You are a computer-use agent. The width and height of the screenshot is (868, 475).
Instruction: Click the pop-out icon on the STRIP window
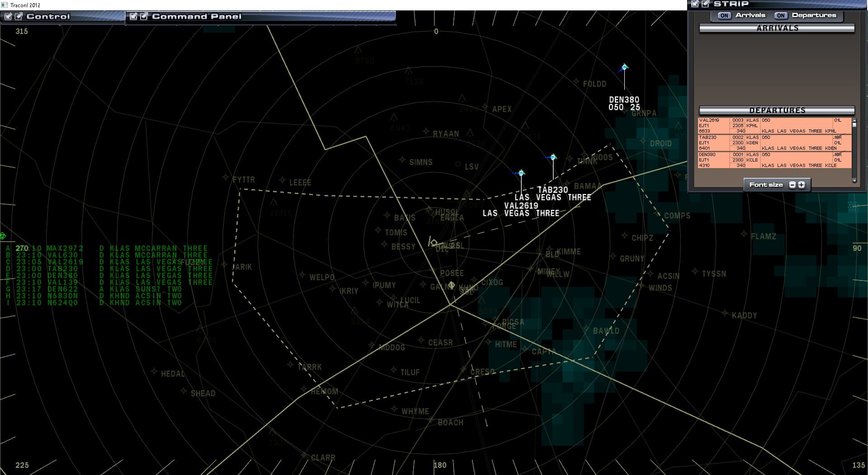(x=704, y=4)
